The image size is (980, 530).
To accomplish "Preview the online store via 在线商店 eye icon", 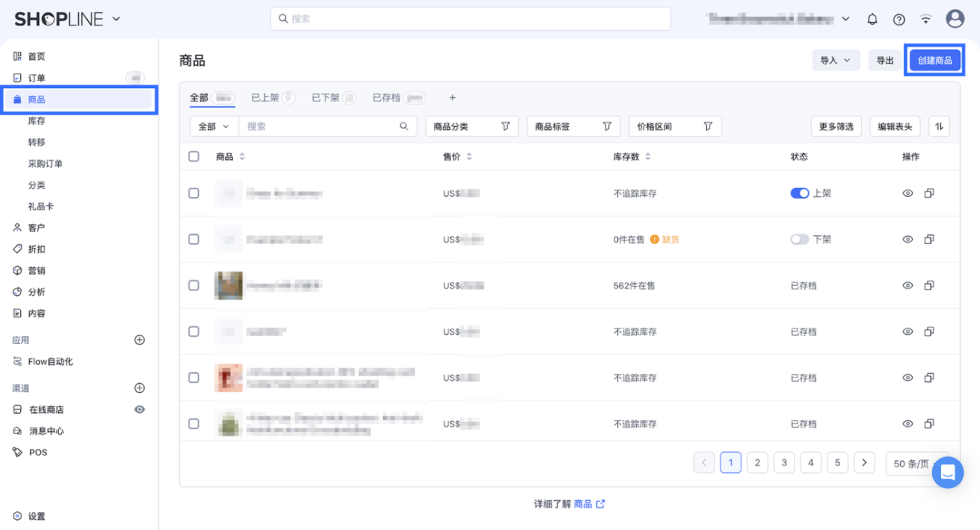I will pyautogui.click(x=140, y=409).
